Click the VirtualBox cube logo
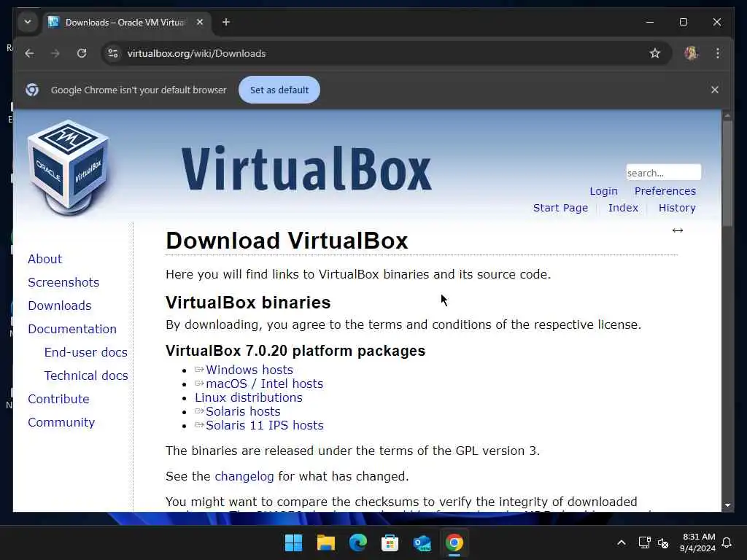 tap(68, 167)
